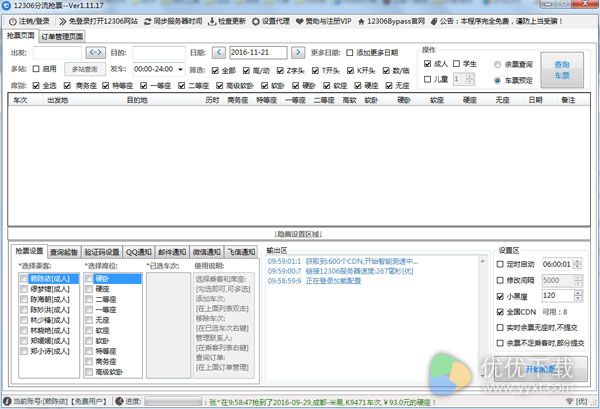
Task: Enable 定时启动 checkbox
Action: (500, 264)
